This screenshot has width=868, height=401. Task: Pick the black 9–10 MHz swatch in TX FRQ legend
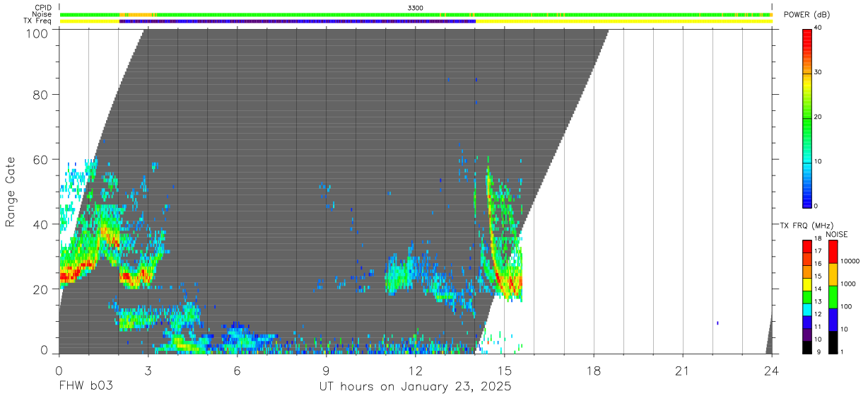tap(807, 347)
